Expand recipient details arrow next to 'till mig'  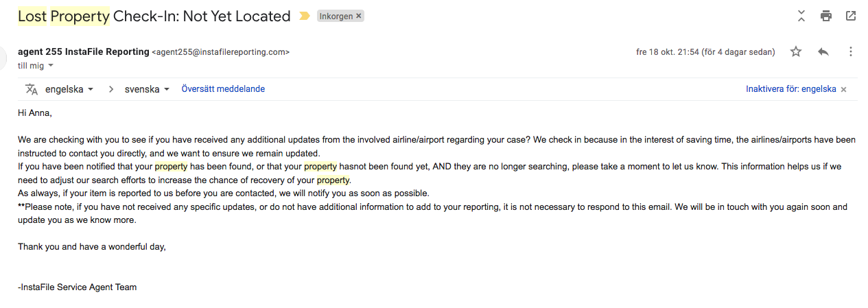(x=51, y=66)
